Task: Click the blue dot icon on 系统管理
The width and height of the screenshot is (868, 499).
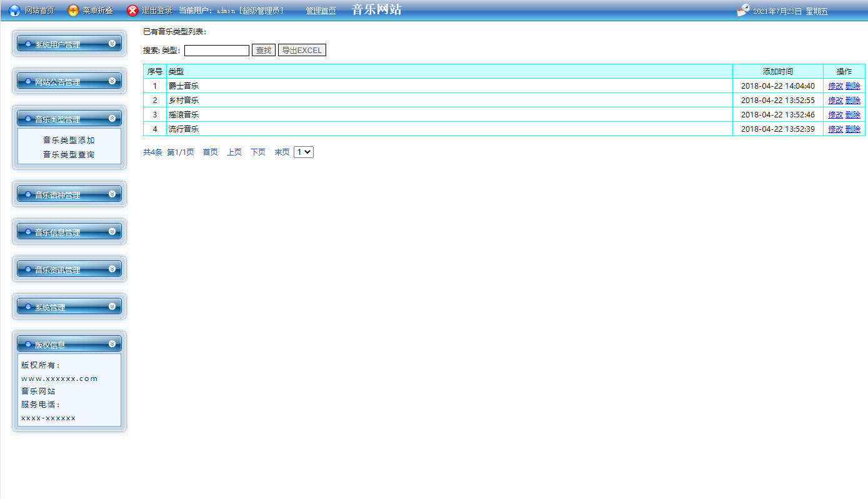Action: click(28, 307)
